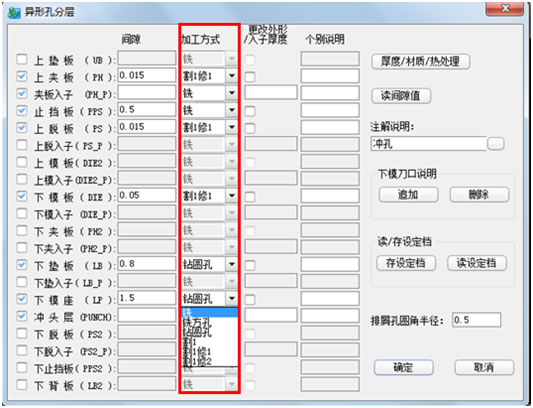Viewport: 533px width, 408px height.
Task: Click the 下模板 (DIE) 间隙 value field
Action: (x=147, y=196)
